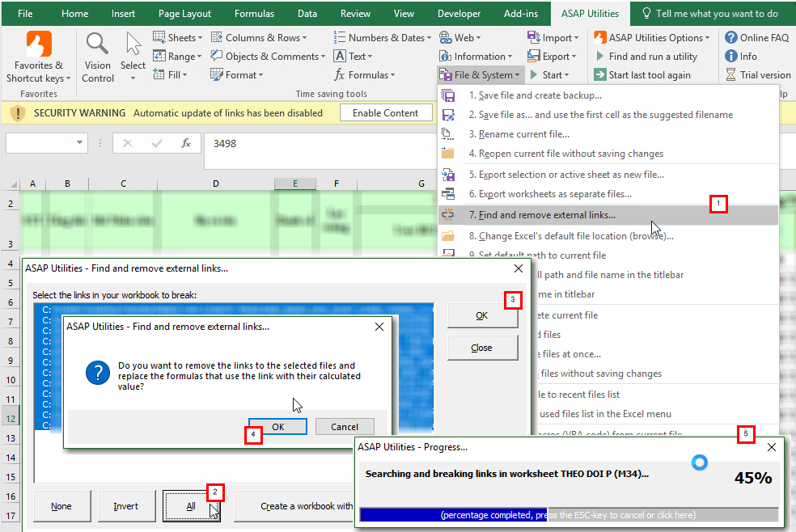This screenshot has width=796, height=532.
Task: Select row 12 header
Action: 11,419
